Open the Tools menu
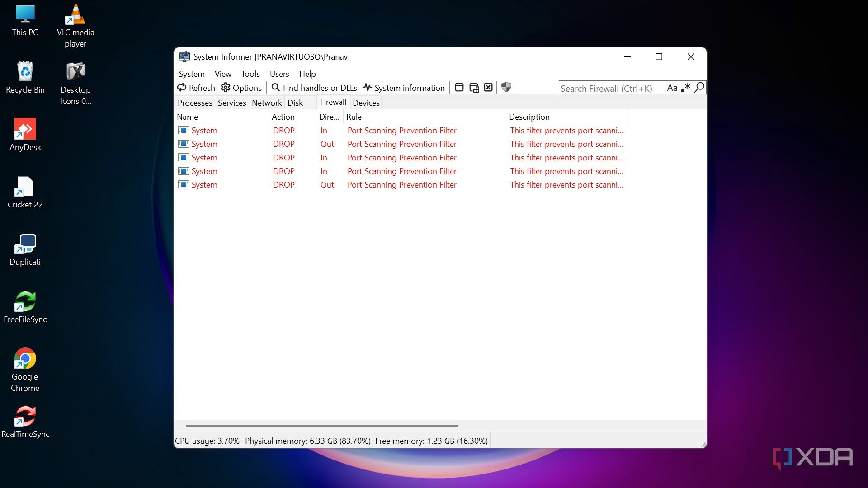This screenshot has height=488, width=868. tap(250, 74)
